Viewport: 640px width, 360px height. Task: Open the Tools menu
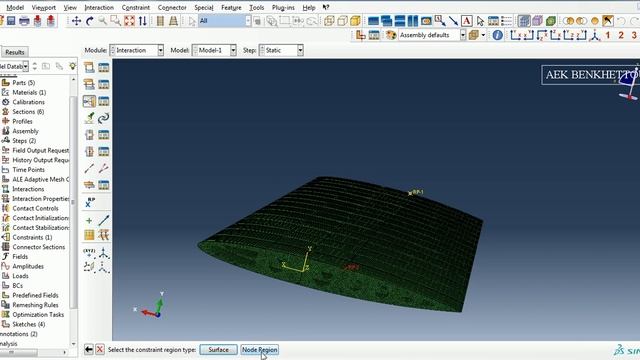point(256,7)
